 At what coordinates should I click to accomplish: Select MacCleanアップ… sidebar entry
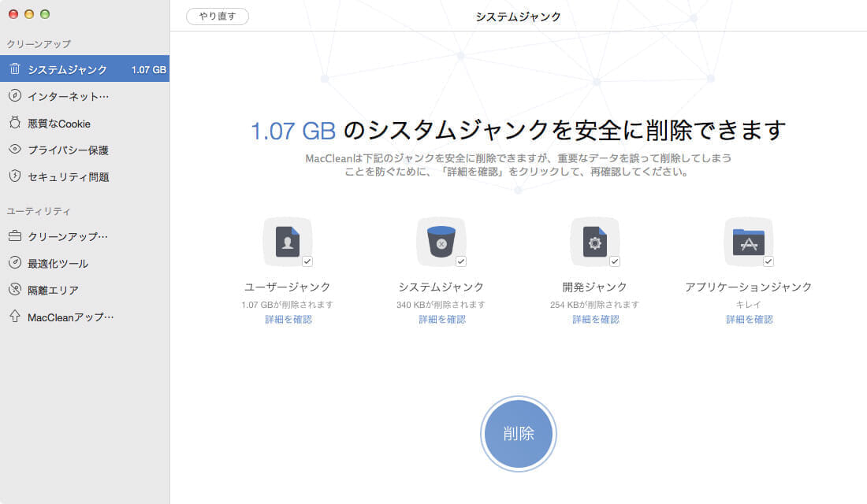71,317
